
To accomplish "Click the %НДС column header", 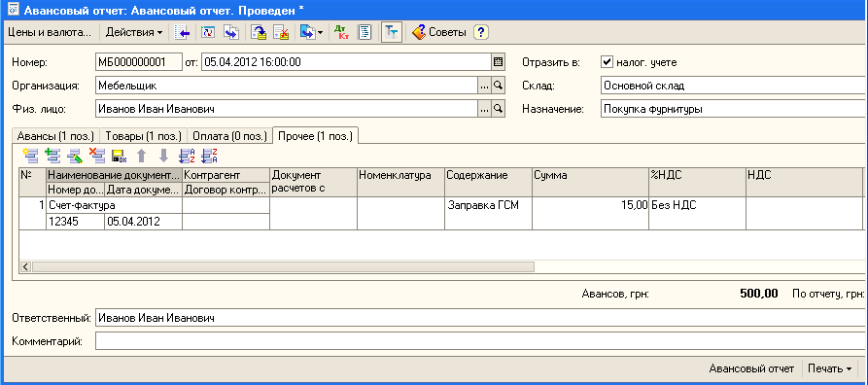I will tap(698, 182).
